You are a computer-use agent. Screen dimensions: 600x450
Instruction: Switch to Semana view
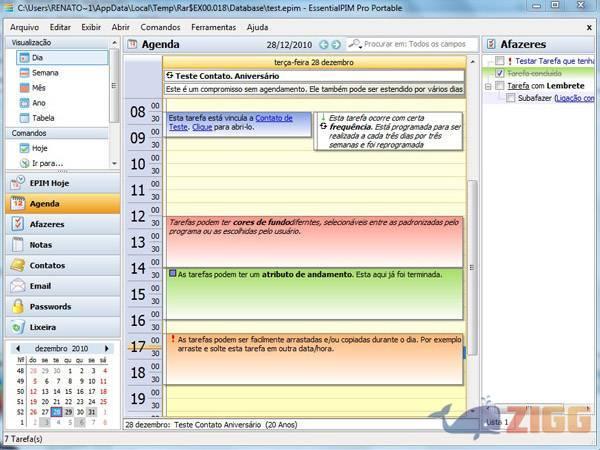[x=44, y=73]
